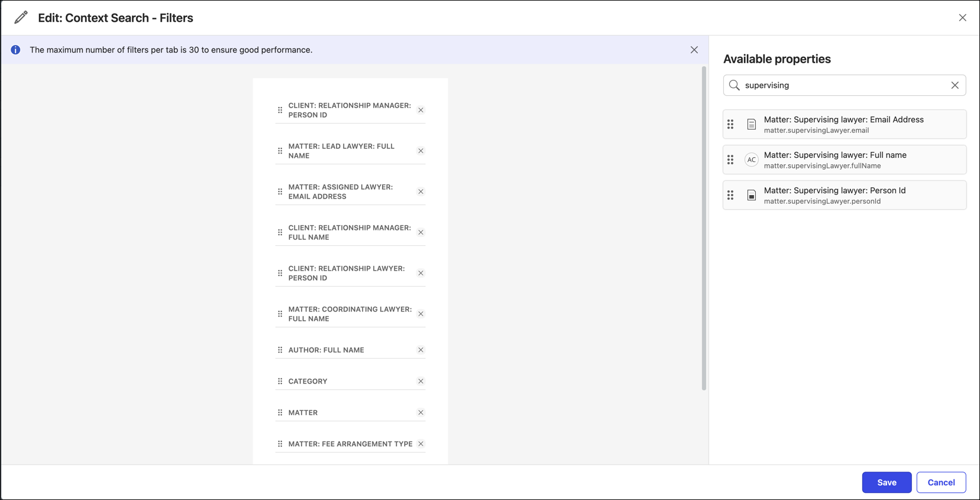
Task: Grab handle of the Matter filter
Action: 280,413
